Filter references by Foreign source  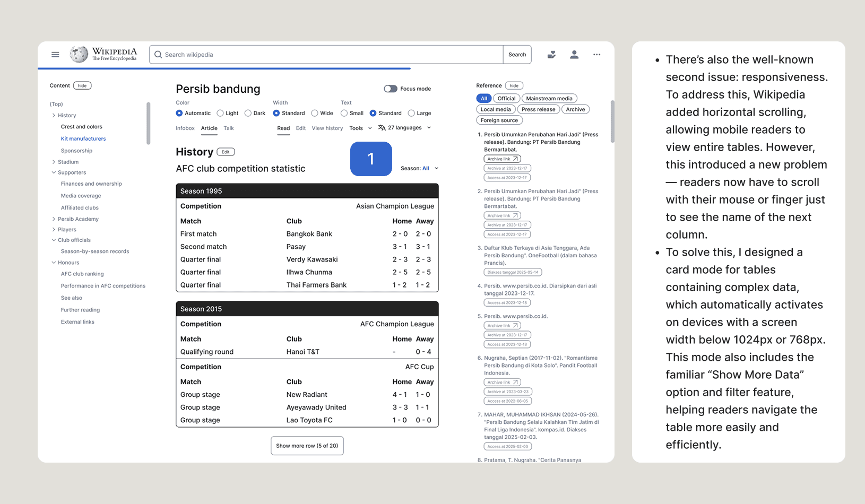click(499, 120)
